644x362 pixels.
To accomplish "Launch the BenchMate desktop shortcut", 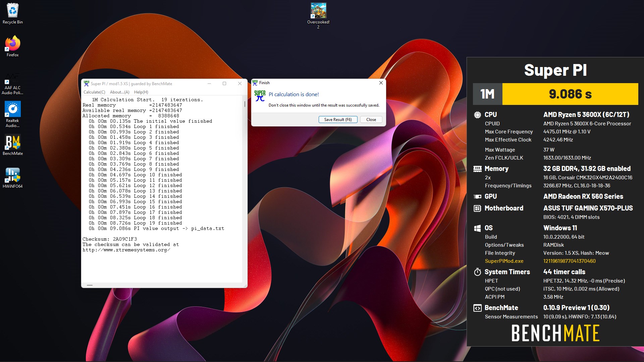I will tap(13, 145).
